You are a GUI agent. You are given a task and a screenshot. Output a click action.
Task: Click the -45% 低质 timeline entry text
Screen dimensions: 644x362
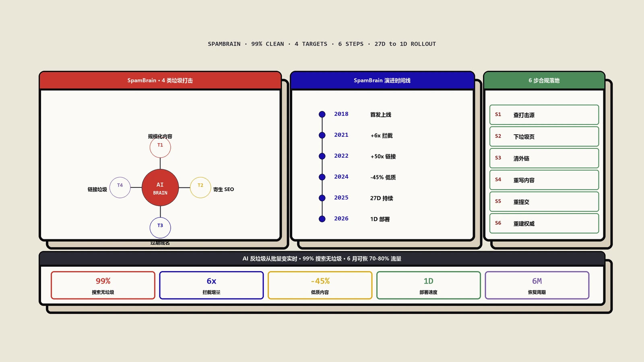[383, 177]
